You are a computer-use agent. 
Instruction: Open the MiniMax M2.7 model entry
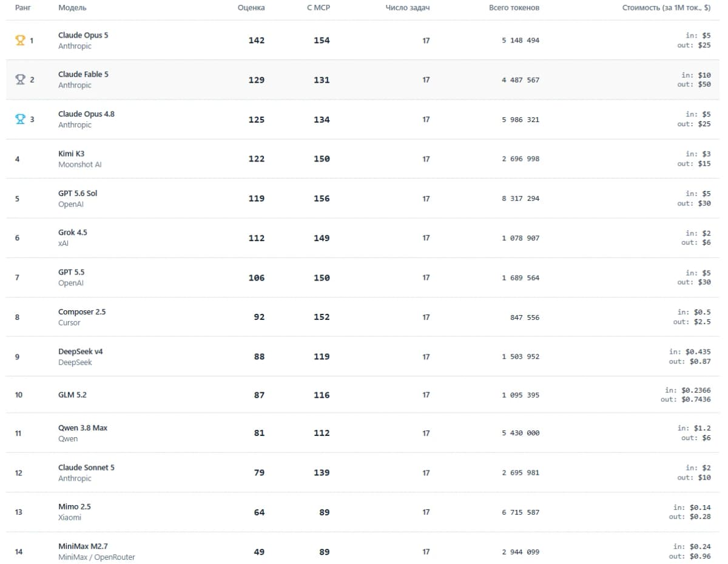(83, 546)
